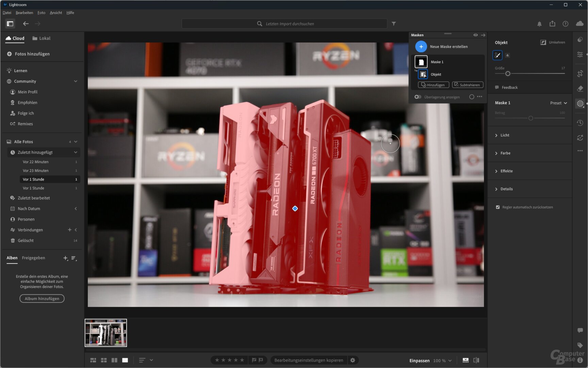The width and height of the screenshot is (588, 368).
Task: Switch to detail single-photo view
Action: 125,360
